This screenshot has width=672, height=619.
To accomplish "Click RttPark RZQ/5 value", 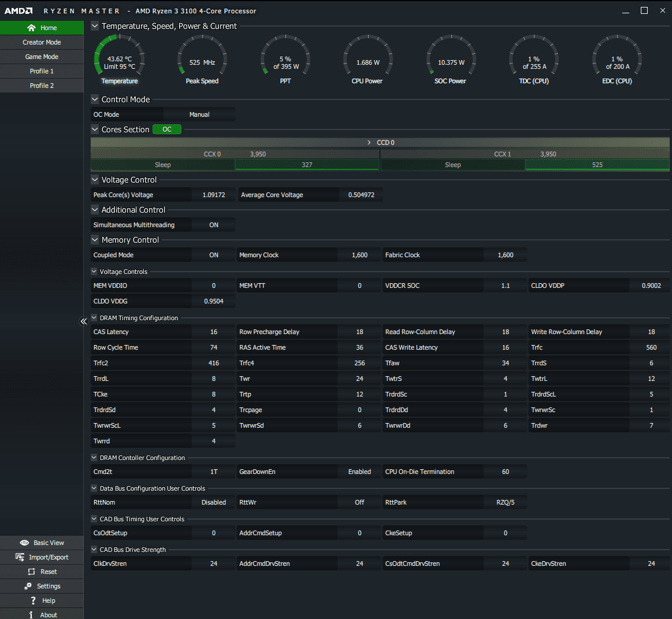I will (x=505, y=502).
